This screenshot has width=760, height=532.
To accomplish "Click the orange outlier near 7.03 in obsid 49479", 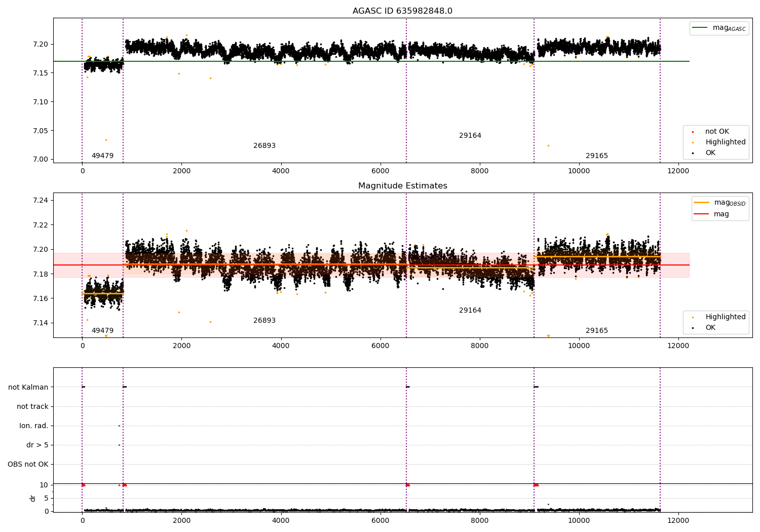I will pos(106,140).
